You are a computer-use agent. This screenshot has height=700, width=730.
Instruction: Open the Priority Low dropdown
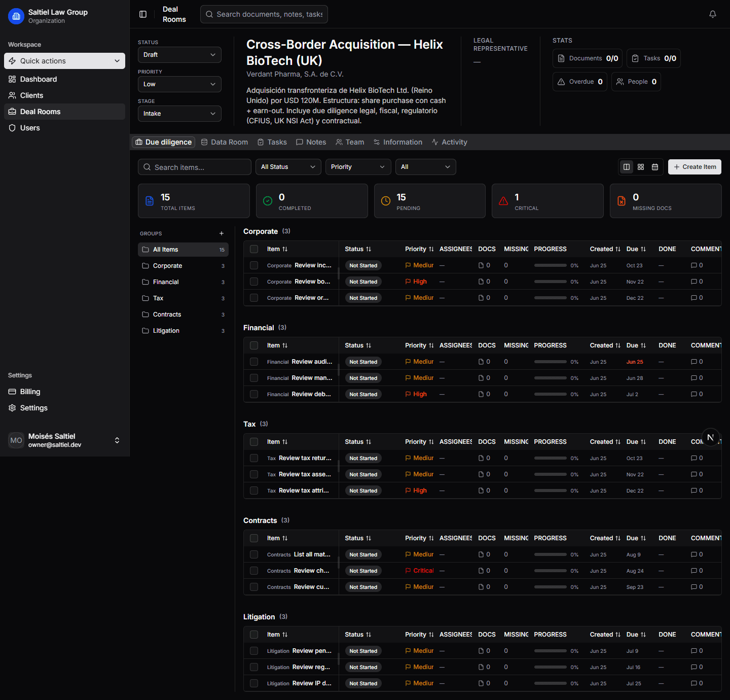[x=179, y=84]
